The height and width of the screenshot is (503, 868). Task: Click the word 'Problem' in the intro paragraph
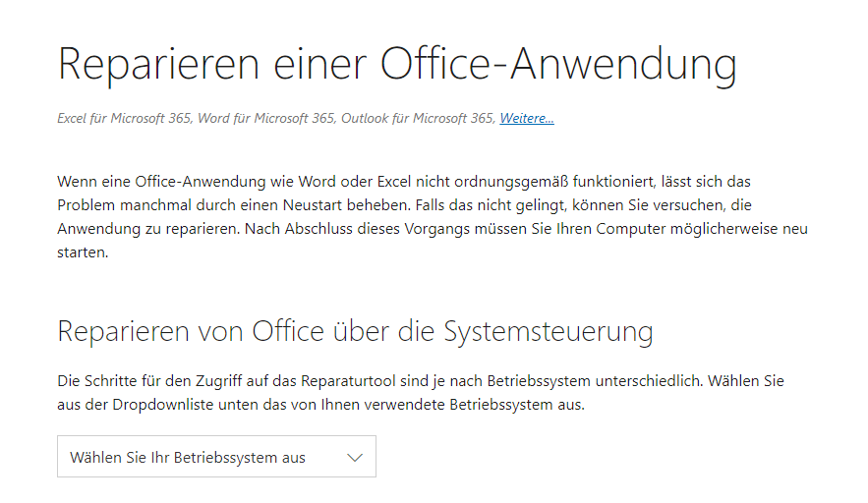tap(87, 205)
